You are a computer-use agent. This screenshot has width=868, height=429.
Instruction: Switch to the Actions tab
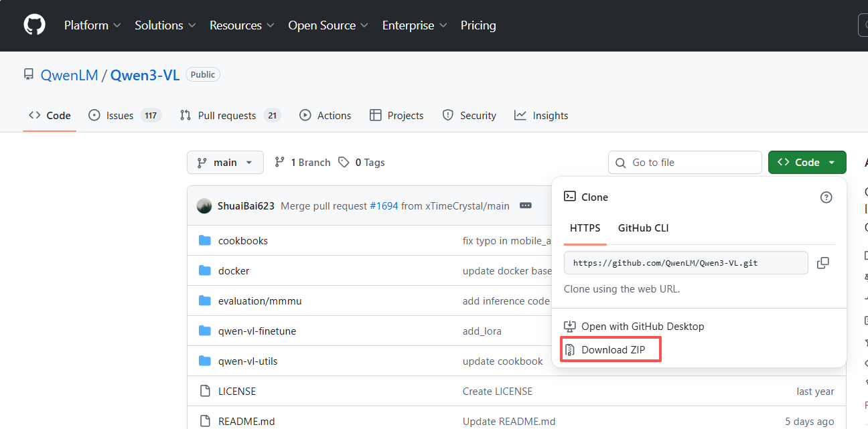coord(325,115)
